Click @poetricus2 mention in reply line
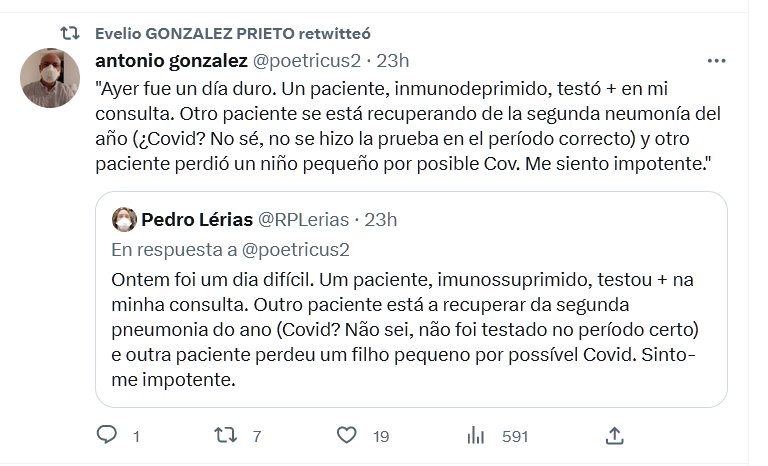Screen dimensions: 768x466 [294, 249]
